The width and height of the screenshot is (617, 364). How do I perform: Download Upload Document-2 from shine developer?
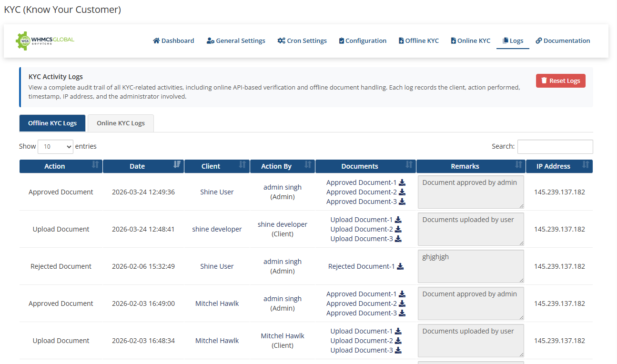(x=398, y=229)
